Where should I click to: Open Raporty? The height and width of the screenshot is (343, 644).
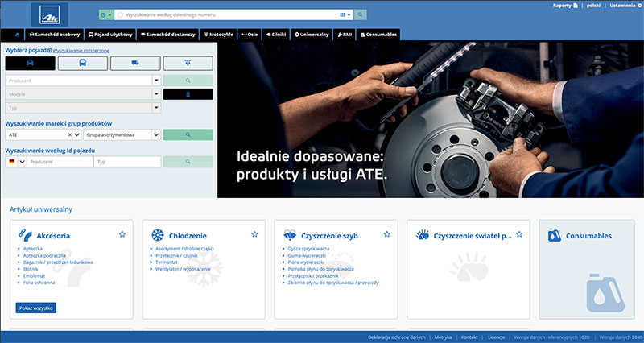tap(565, 6)
